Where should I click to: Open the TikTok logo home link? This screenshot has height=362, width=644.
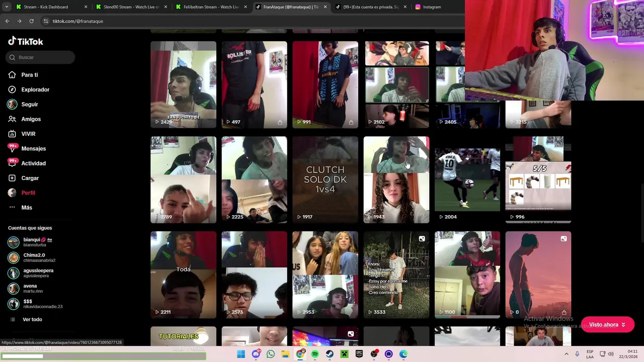click(26, 41)
